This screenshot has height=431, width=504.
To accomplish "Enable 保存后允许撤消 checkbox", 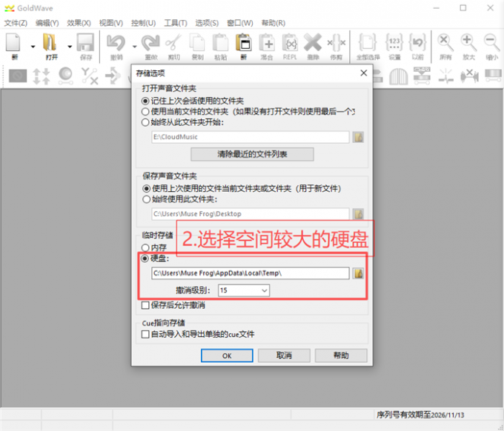I will 145,305.
